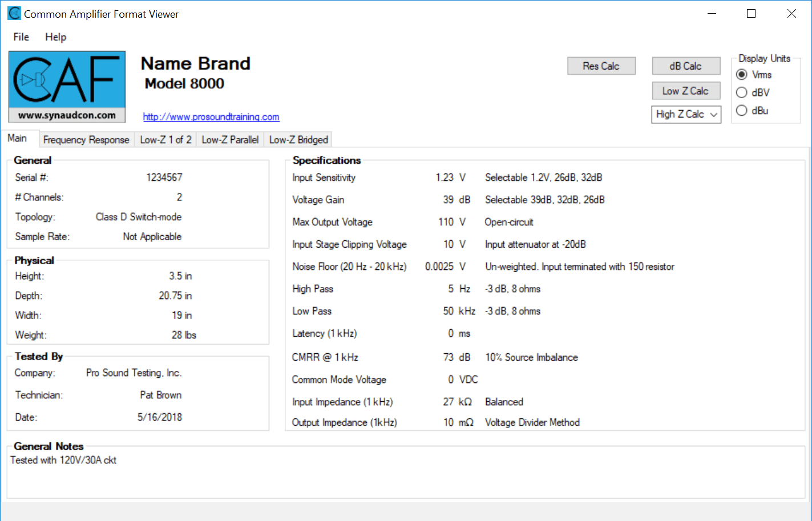The height and width of the screenshot is (521, 812).
Task: Choose dBu as display unit
Action: point(742,111)
